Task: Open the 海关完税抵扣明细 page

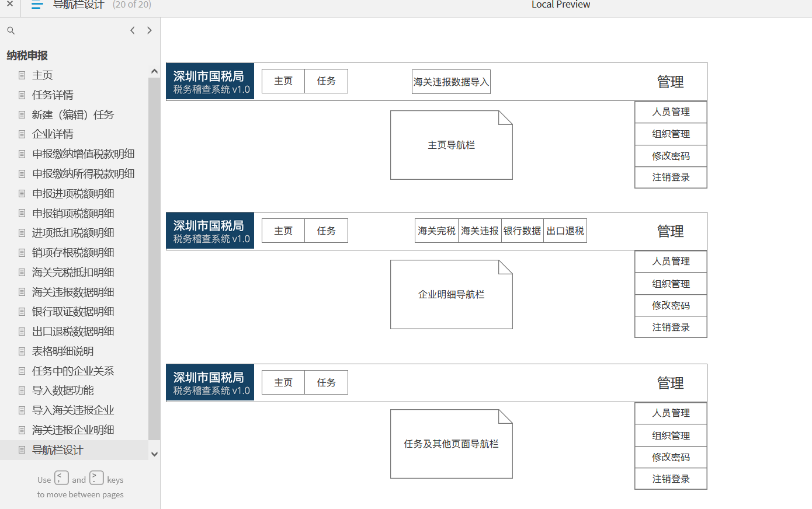Action: tap(73, 273)
